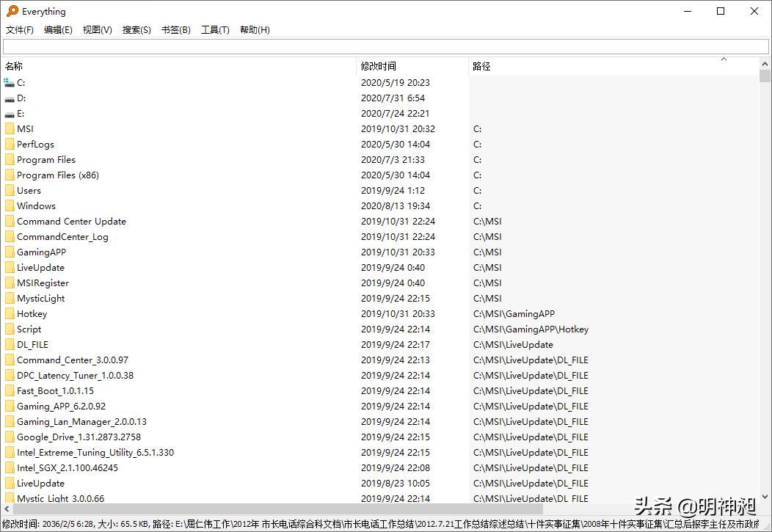Viewport: 772px width, 532px height.
Task: Open the 文件(F) menu
Action: pyautogui.click(x=20, y=30)
